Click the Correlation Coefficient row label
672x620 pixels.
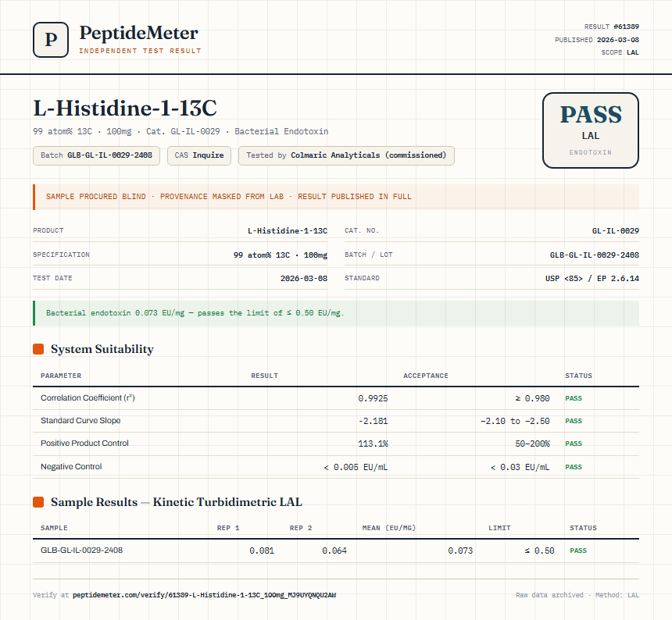[x=88, y=397]
